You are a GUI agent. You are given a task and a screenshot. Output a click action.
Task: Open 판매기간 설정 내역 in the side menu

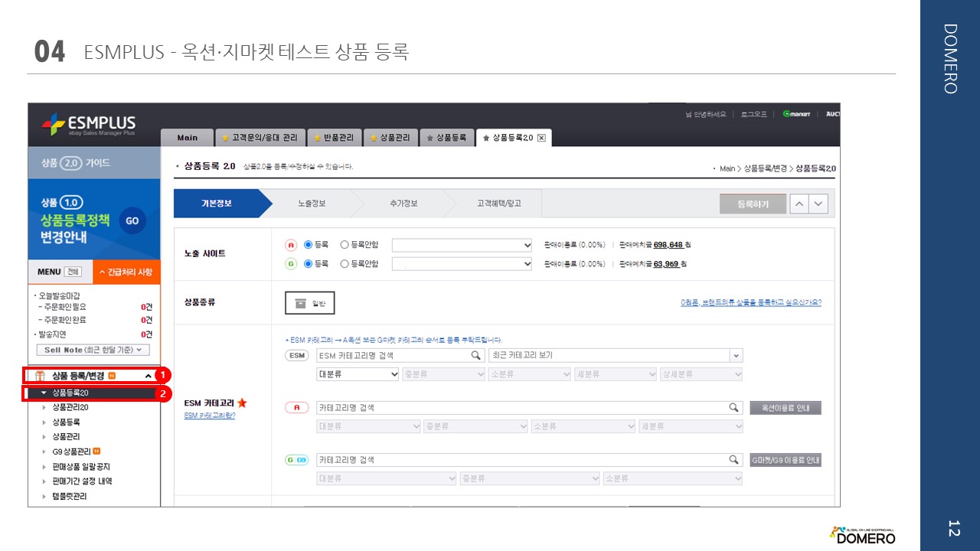click(x=82, y=481)
